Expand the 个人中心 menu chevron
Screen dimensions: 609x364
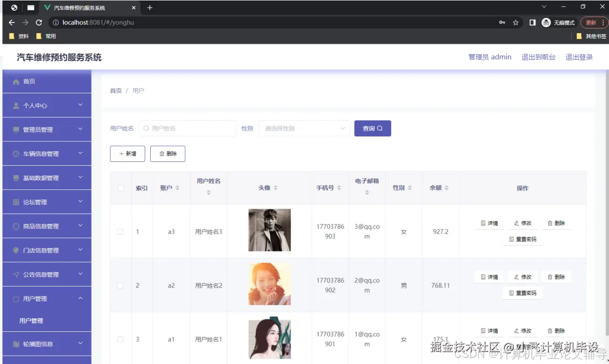click(80, 105)
